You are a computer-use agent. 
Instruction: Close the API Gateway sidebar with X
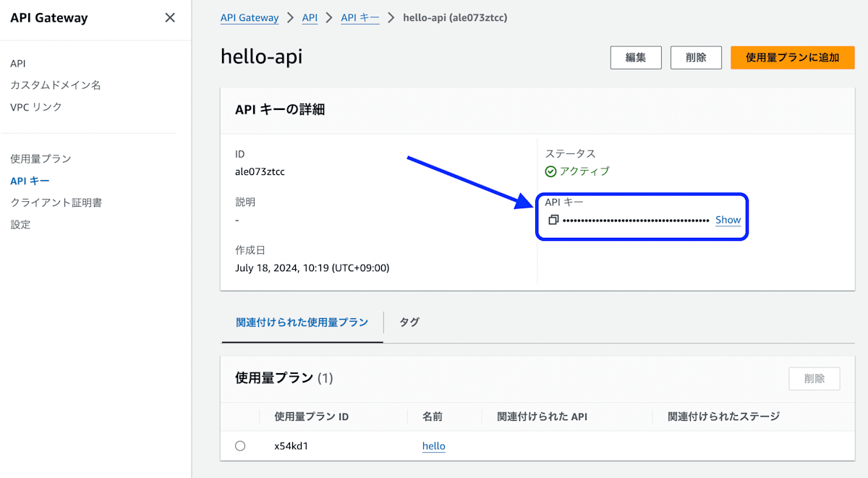click(x=170, y=18)
